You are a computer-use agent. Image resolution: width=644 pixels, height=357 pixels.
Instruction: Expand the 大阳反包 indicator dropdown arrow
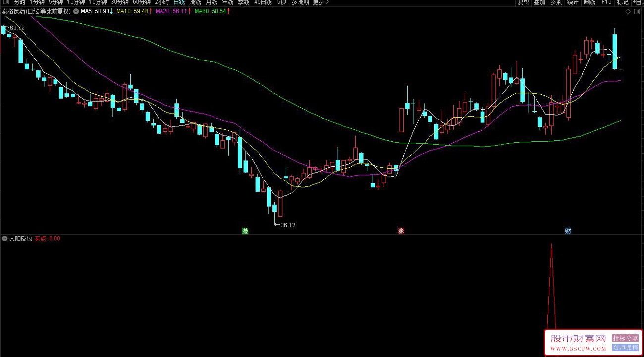pyautogui.click(x=5, y=238)
